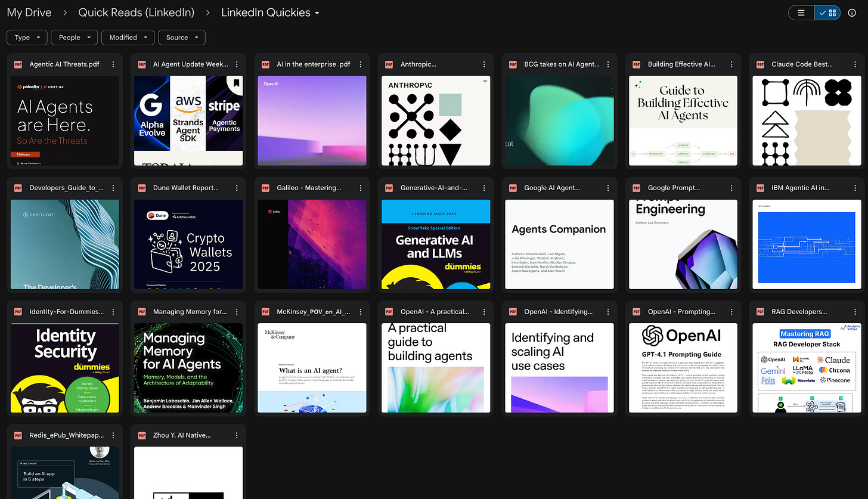Open the What is an AI agent thumbnail
868x499 pixels.
click(x=312, y=368)
